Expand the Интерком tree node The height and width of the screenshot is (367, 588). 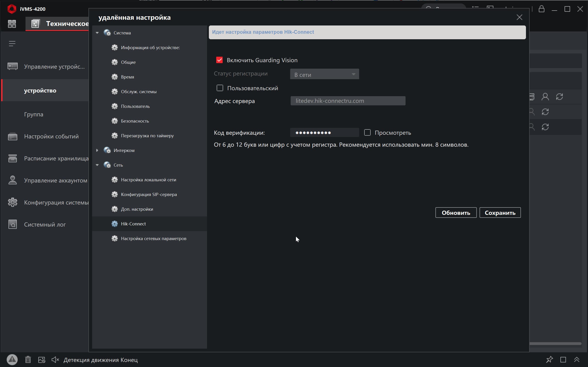click(97, 150)
